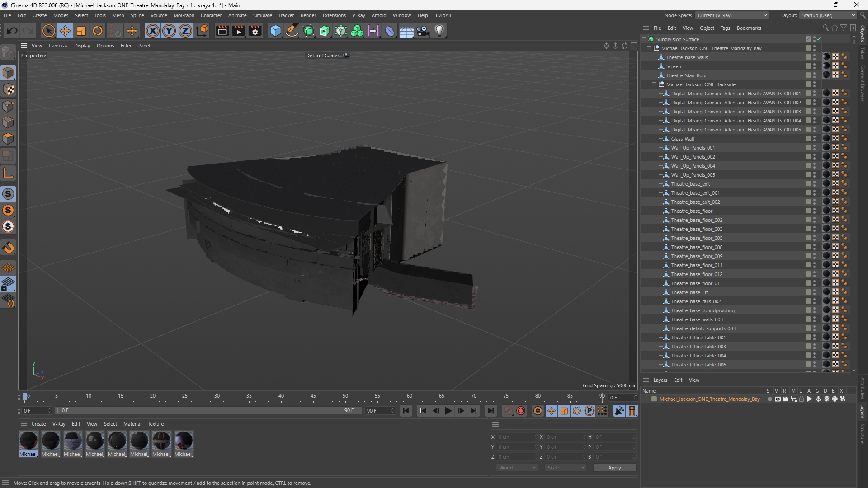Viewport: 868px width, 488px height.
Task: Open the Content Browser side tab
Action: tap(863, 83)
